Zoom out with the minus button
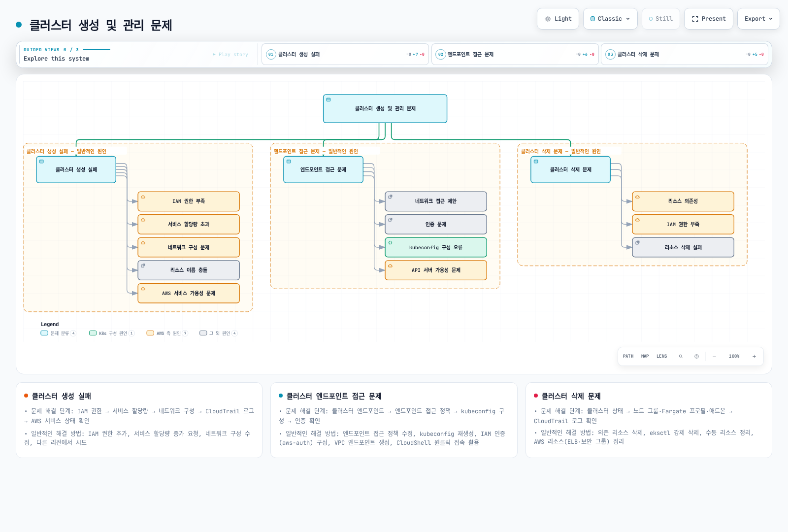Image resolution: width=788 pixels, height=532 pixels. pos(714,356)
